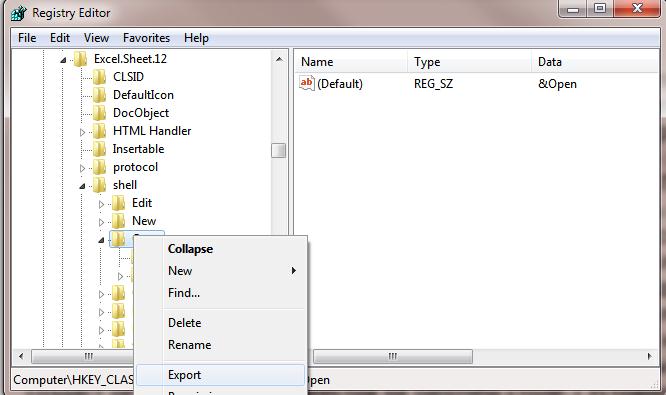Click the DocObject folder icon
Screen dimensions: 666x395
(99, 113)
